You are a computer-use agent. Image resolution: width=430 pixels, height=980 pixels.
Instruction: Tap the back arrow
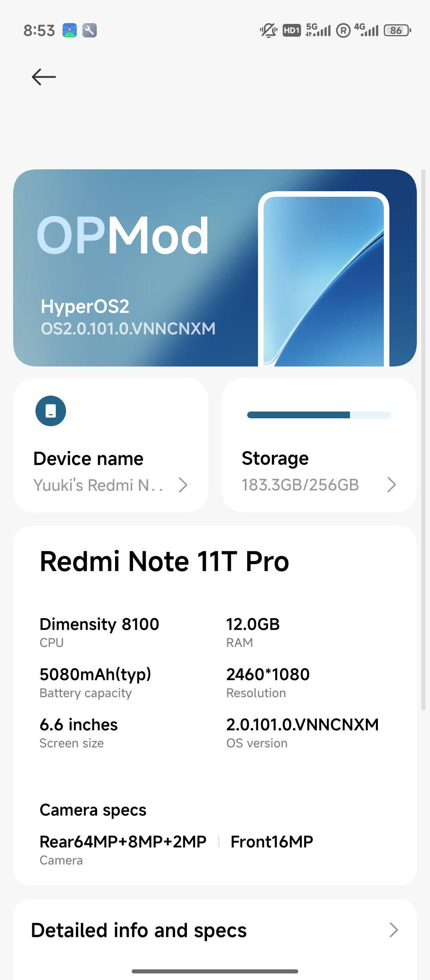click(x=44, y=76)
